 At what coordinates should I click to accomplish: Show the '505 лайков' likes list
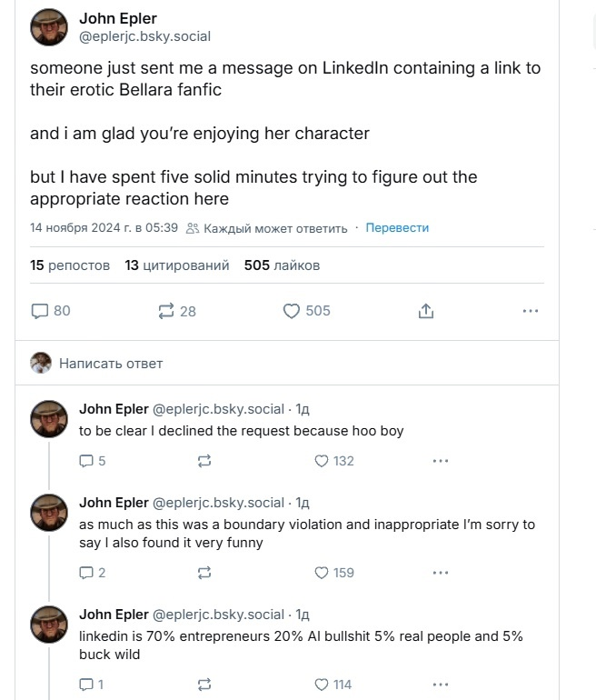coord(282,265)
